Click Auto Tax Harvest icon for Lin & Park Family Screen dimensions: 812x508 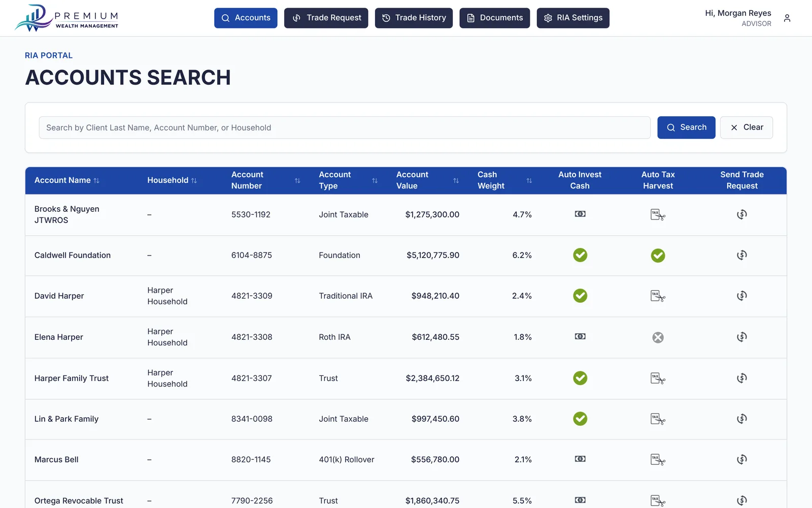(658, 419)
